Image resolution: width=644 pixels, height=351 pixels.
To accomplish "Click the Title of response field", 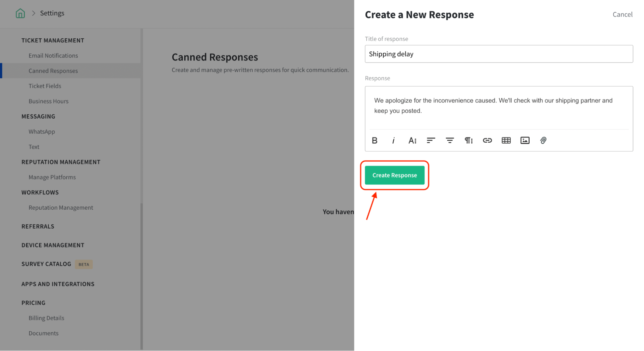I will click(x=498, y=54).
